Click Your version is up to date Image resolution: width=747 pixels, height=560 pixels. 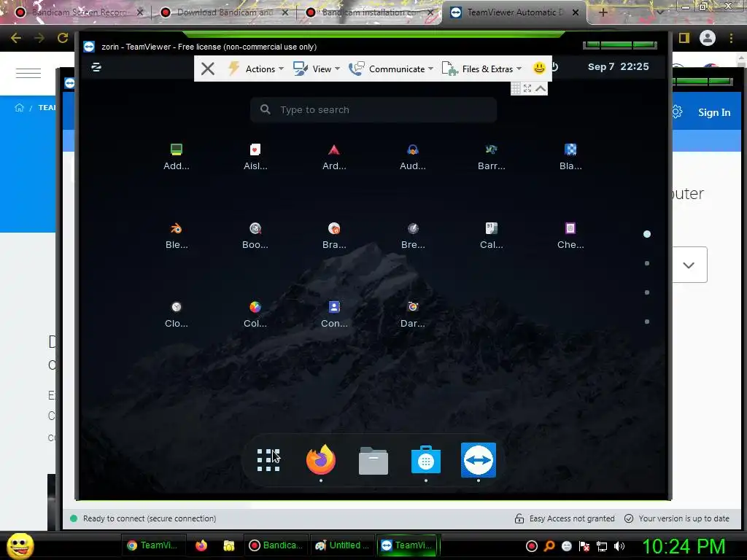click(x=677, y=518)
